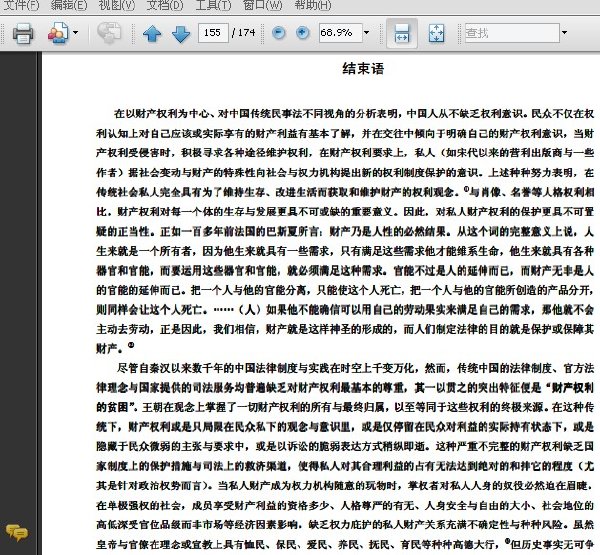Go to previous page with up arrow
The height and width of the screenshot is (555, 600).
(152, 33)
